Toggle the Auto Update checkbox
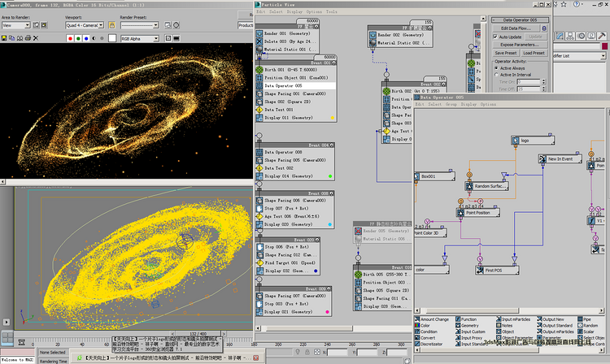 click(495, 37)
